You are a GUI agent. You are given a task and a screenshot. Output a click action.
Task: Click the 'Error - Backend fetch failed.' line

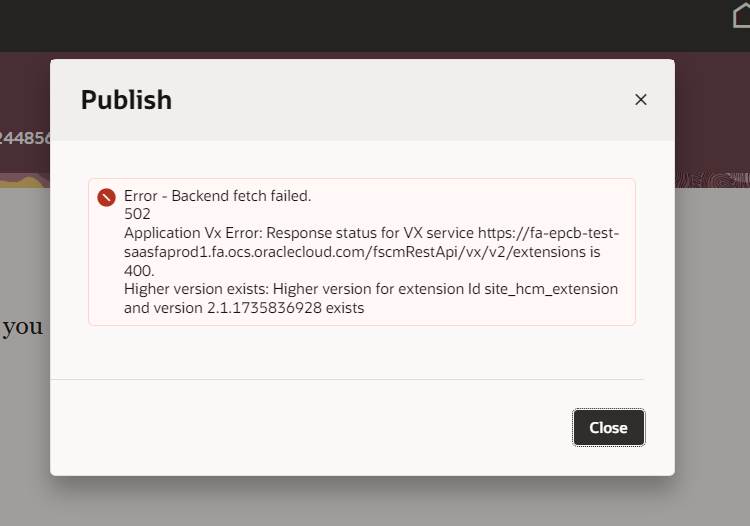(x=218, y=196)
